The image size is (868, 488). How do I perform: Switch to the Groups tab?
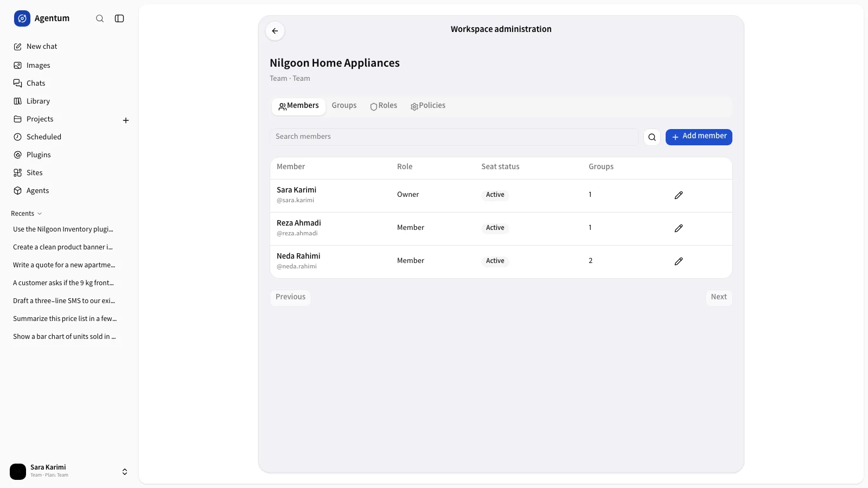click(x=344, y=106)
